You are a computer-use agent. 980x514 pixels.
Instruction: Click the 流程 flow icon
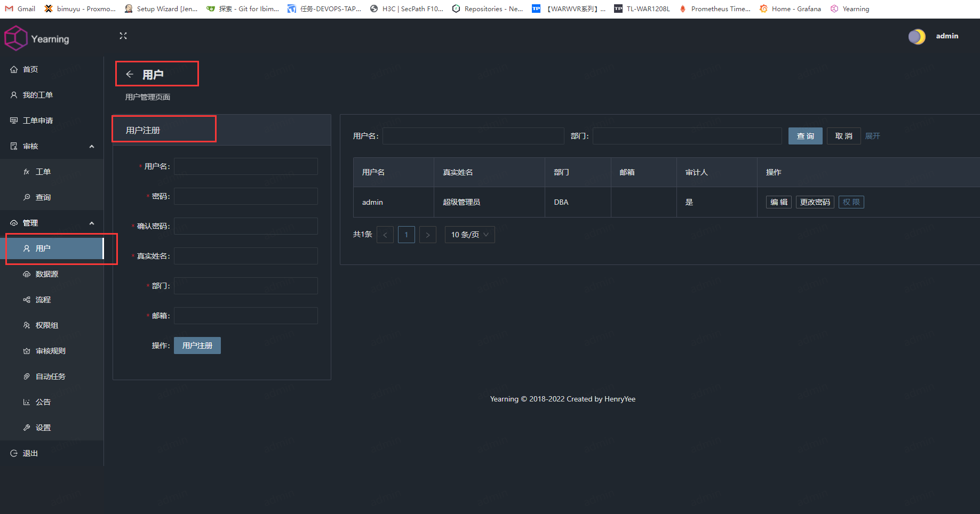tap(27, 300)
